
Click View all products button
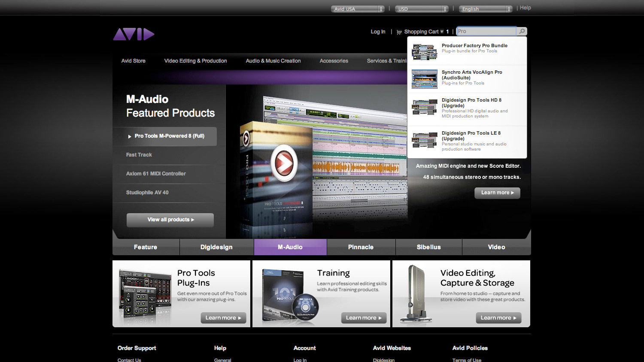tap(170, 220)
